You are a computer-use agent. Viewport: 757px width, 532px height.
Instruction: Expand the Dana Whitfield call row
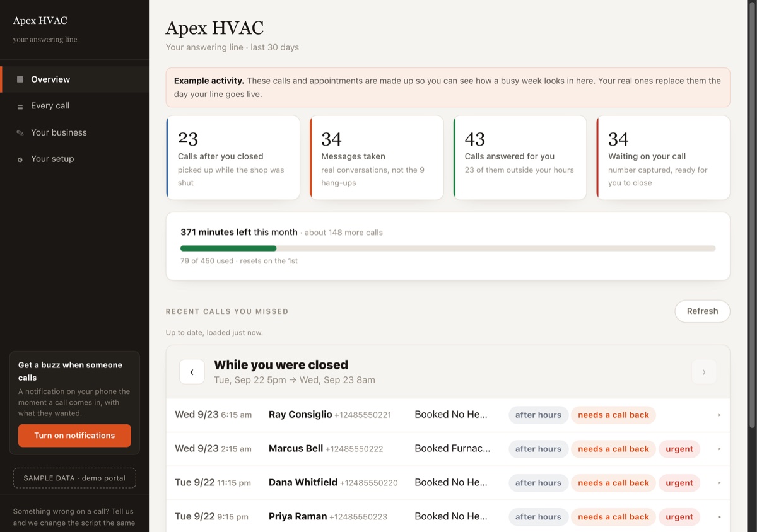pyautogui.click(x=448, y=483)
